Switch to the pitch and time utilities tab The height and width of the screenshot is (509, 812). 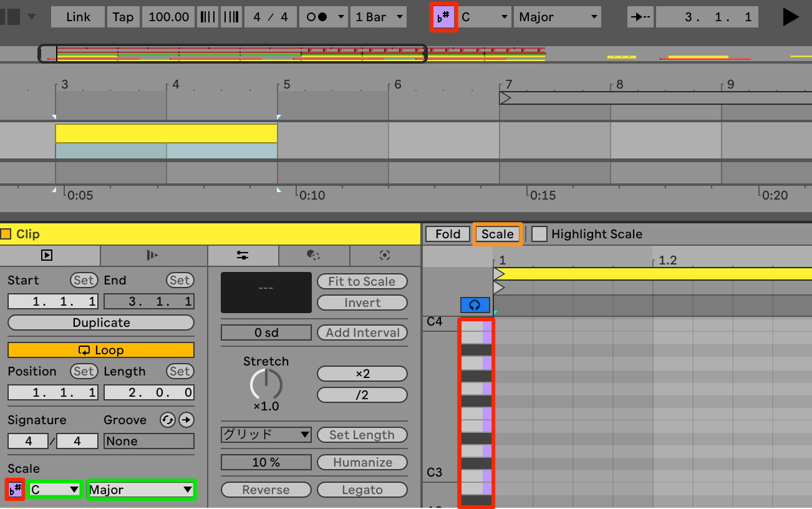(x=243, y=255)
